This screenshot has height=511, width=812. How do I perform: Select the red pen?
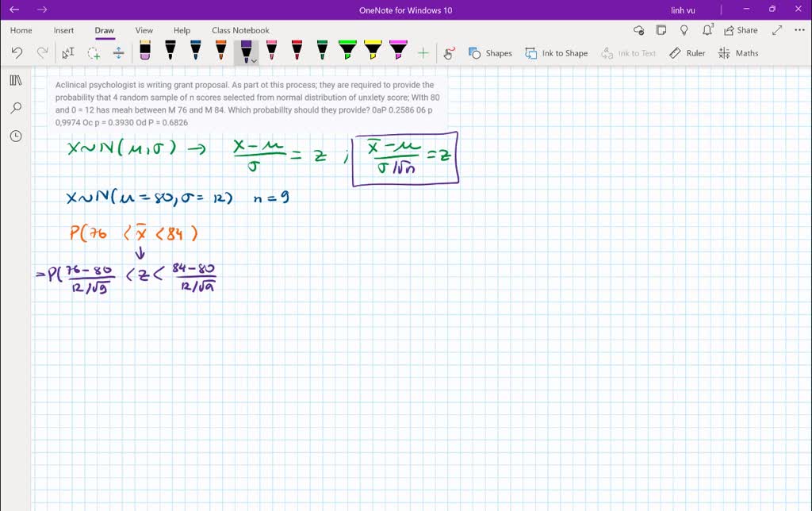coord(297,51)
